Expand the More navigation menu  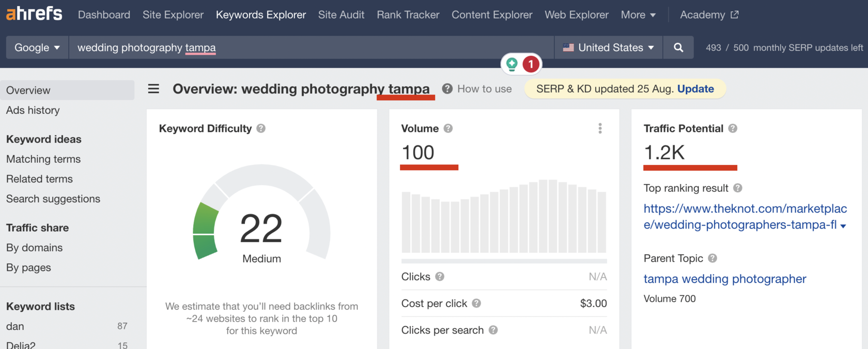pyautogui.click(x=638, y=15)
